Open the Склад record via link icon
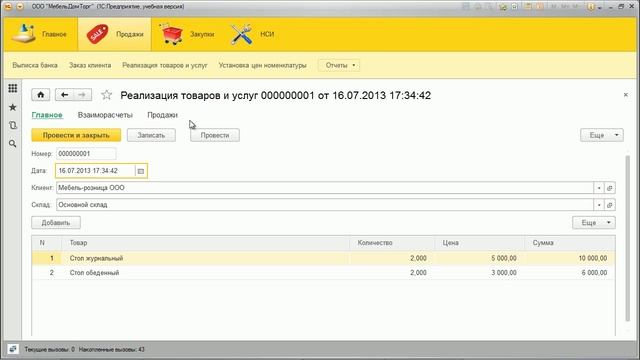Image resolution: width=640 pixels, height=360 pixels. click(x=610, y=205)
